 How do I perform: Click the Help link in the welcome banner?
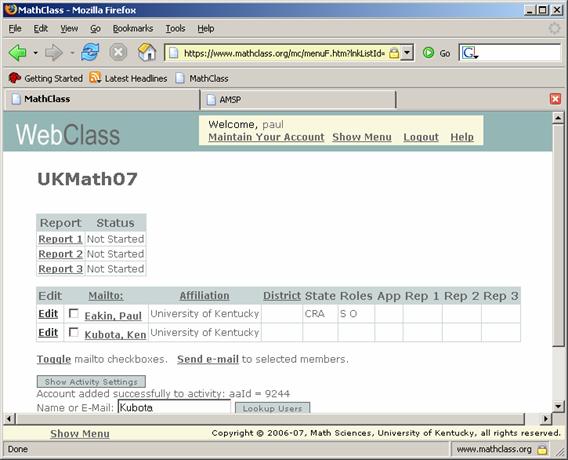(x=462, y=137)
